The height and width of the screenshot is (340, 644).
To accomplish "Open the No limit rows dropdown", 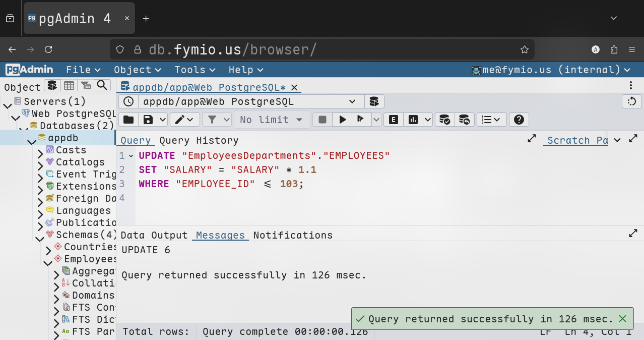I will [272, 120].
